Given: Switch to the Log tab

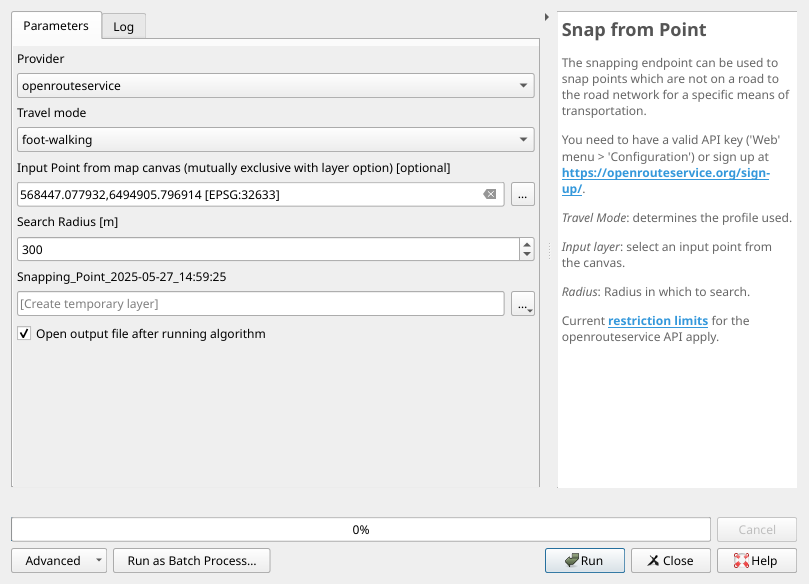Looking at the screenshot, I should click(x=124, y=26).
